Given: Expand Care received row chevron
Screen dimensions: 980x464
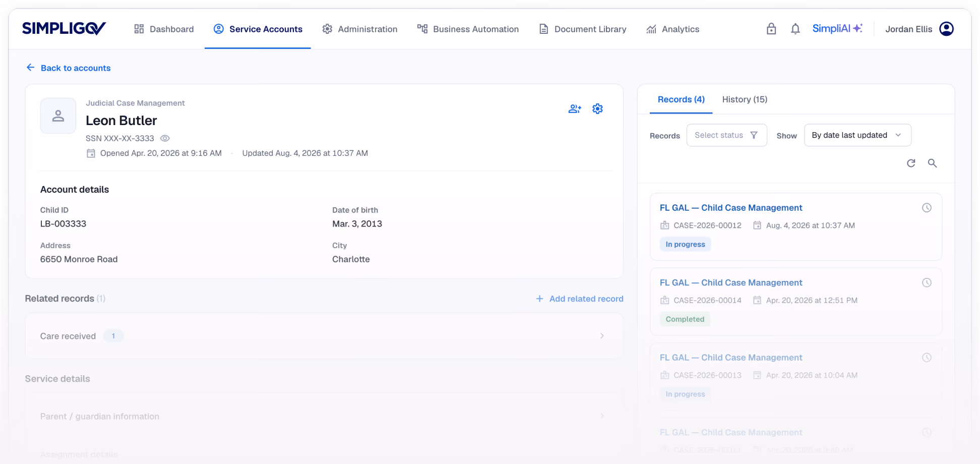Looking at the screenshot, I should (602, 336).
